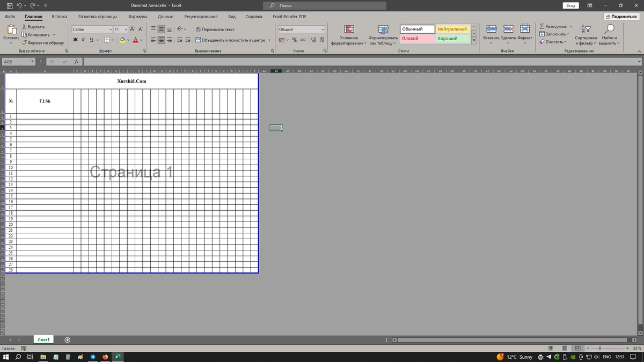This screenshot has height=362, width=644.
Task: Add a new sheet with plus button
Action: point(67,339)
